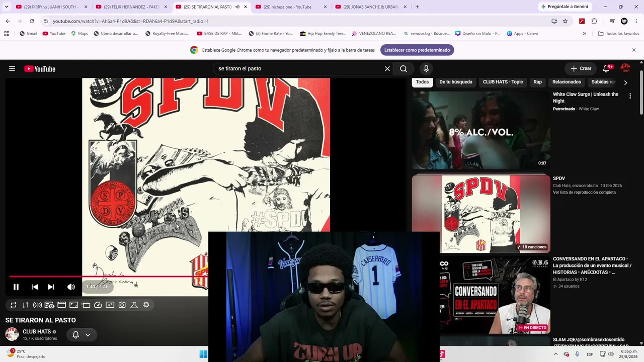Open the playback speed gauge icon
Screen dimensions: 644x362
tap(98, 305)
